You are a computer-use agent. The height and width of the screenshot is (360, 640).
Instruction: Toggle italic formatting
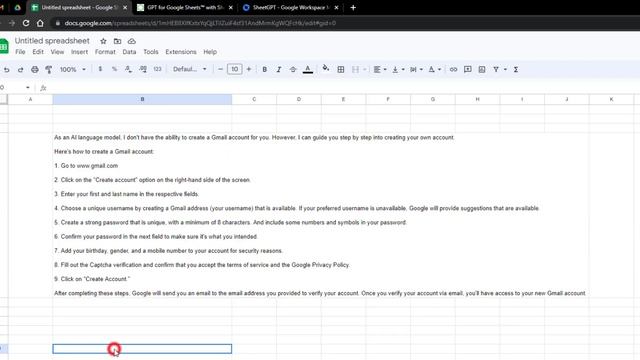point(279,70)
